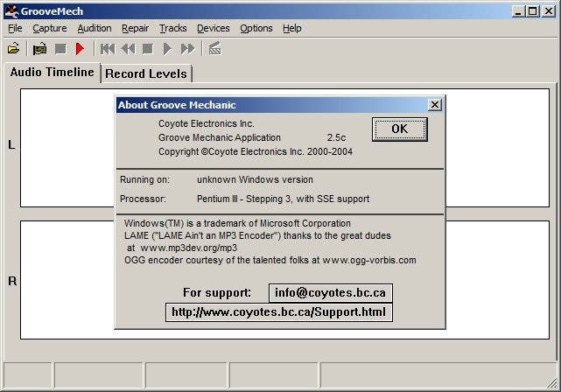Open the Options menu

tap(256, 28)
